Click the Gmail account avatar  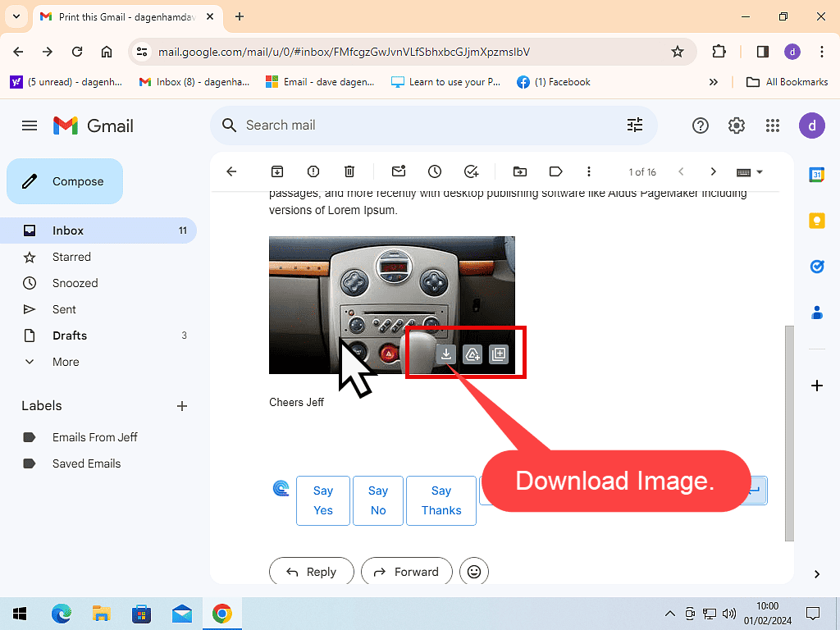click(812, 126)
